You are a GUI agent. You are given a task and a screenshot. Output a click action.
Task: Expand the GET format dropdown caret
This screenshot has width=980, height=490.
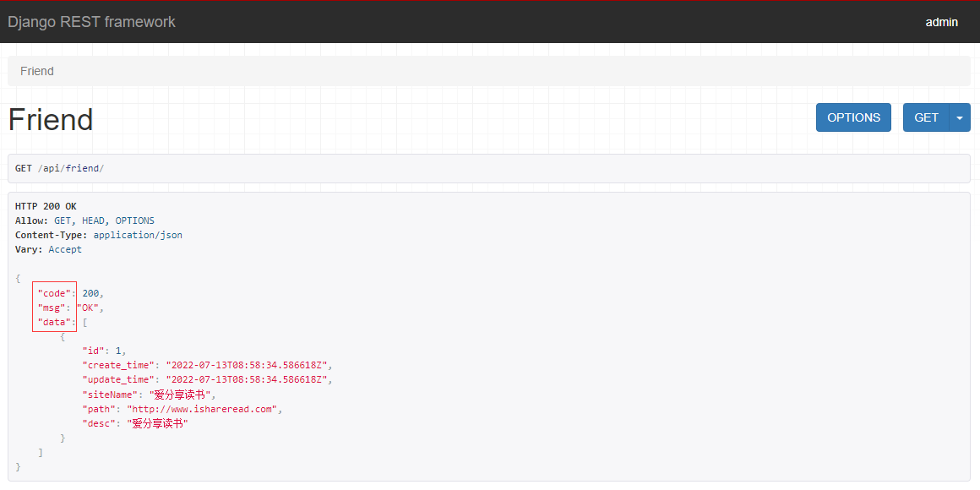(960, 118)
